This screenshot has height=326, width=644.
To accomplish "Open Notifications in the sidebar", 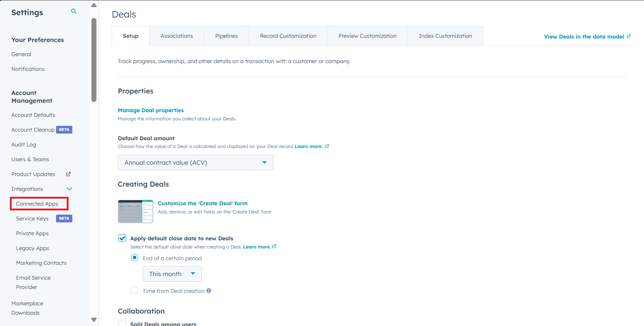I will [28, 69].
